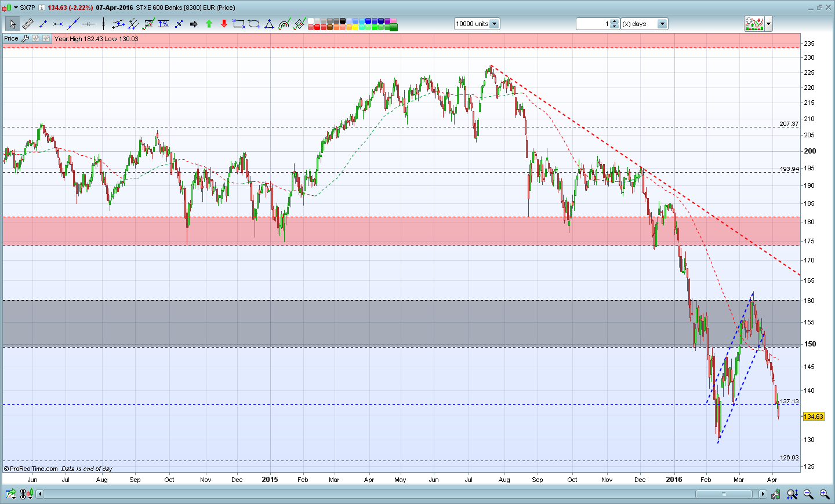Click the horizontal chart scrollbar thumb
The height and width of the screenshot is (504, 835).
coord(724,494)
